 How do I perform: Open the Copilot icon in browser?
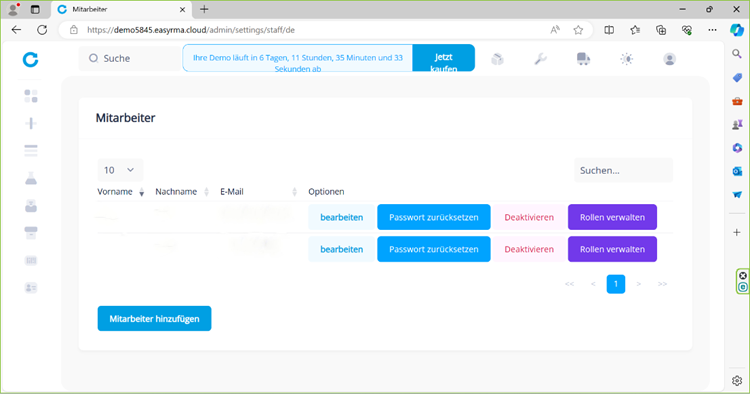point(737,30)
